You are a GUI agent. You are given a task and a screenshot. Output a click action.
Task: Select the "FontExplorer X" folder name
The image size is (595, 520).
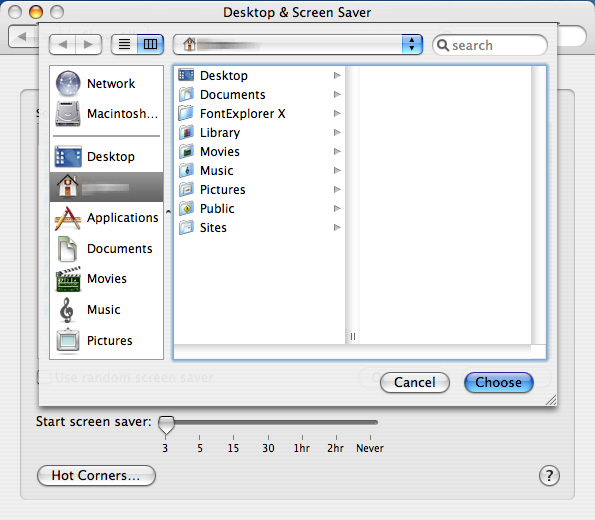point(242,113)
